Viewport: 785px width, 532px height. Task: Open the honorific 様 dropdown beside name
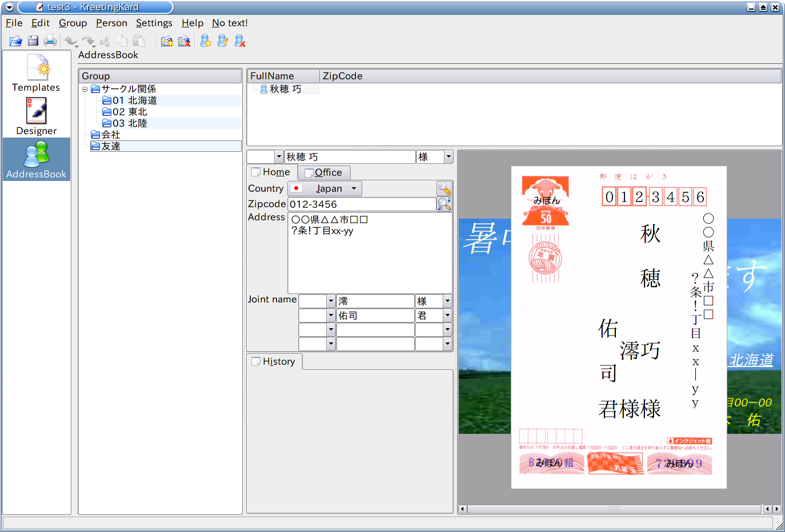[448, 157]
